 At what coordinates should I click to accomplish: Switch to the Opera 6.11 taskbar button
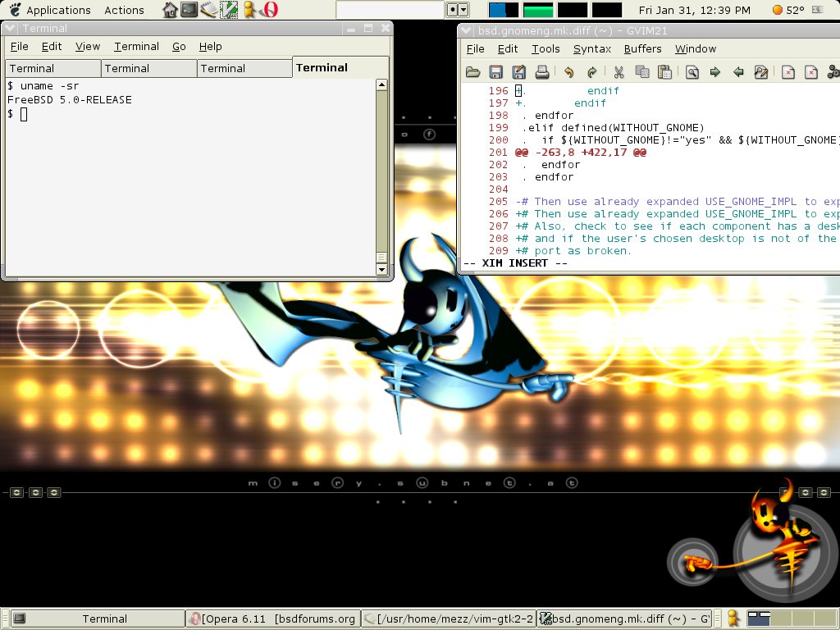click(x=273, y=619)
